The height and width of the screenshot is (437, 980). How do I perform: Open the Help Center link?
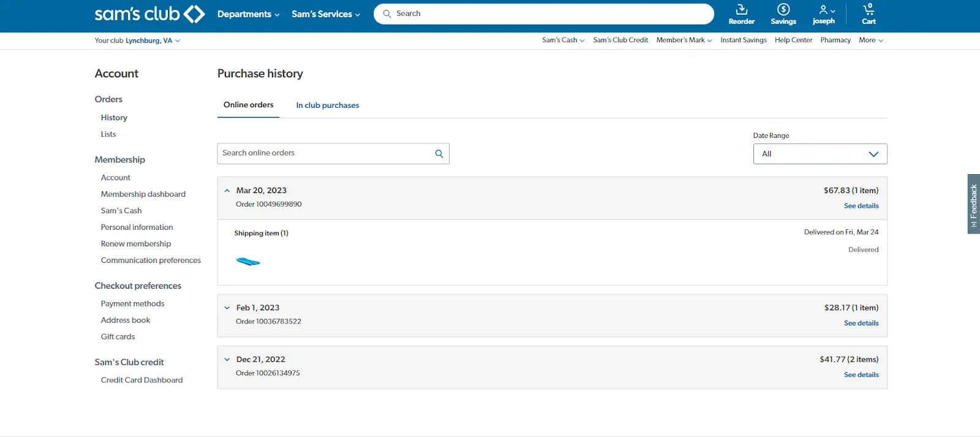pos(793,40)
